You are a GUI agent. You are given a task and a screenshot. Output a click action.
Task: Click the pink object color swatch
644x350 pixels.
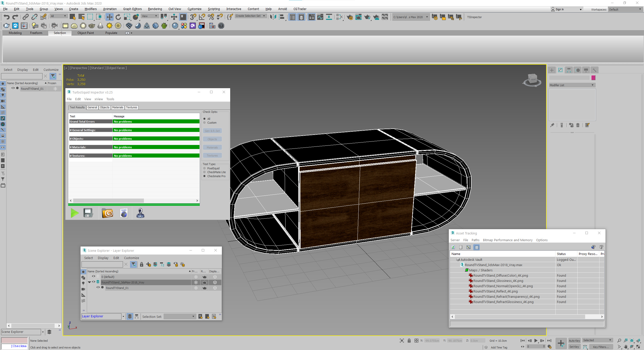(593, 78)
